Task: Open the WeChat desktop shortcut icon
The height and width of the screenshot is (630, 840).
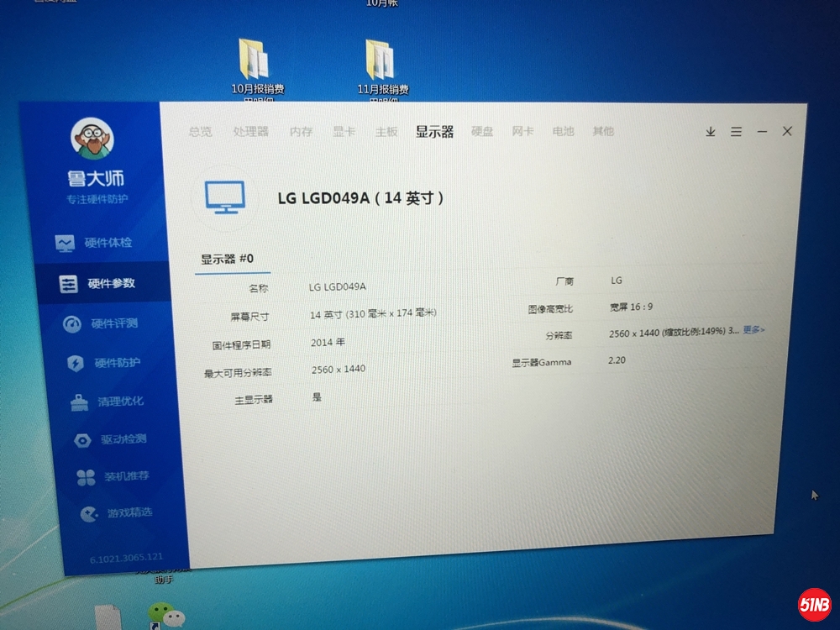Action: (x=166, y=615)
